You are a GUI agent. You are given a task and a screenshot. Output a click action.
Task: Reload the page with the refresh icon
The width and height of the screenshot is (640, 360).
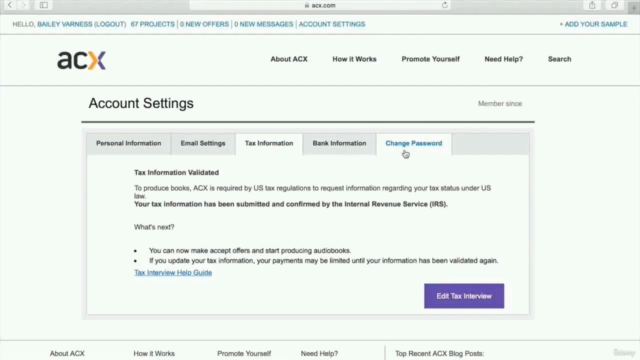click(445, 5)
